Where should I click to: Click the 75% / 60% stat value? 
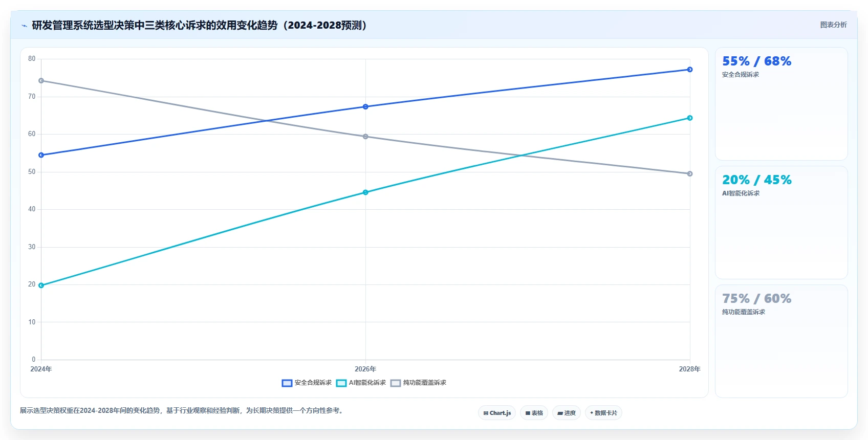[756, 299]
